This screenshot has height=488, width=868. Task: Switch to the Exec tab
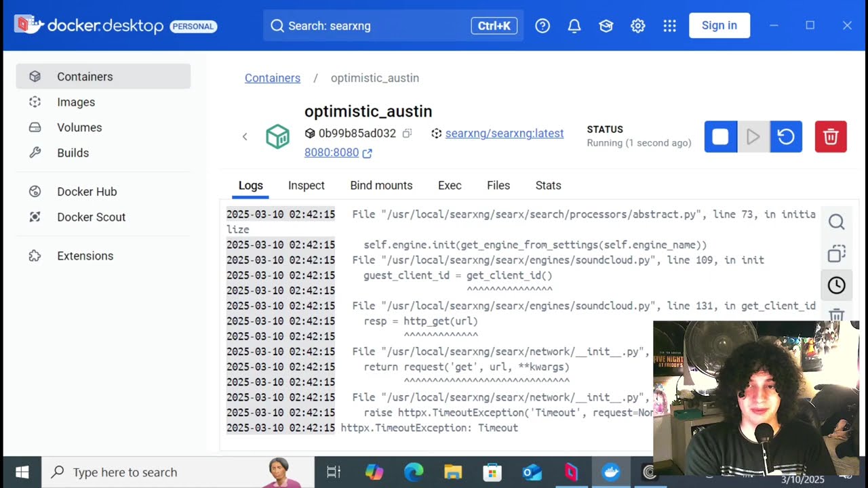point(450,185)
